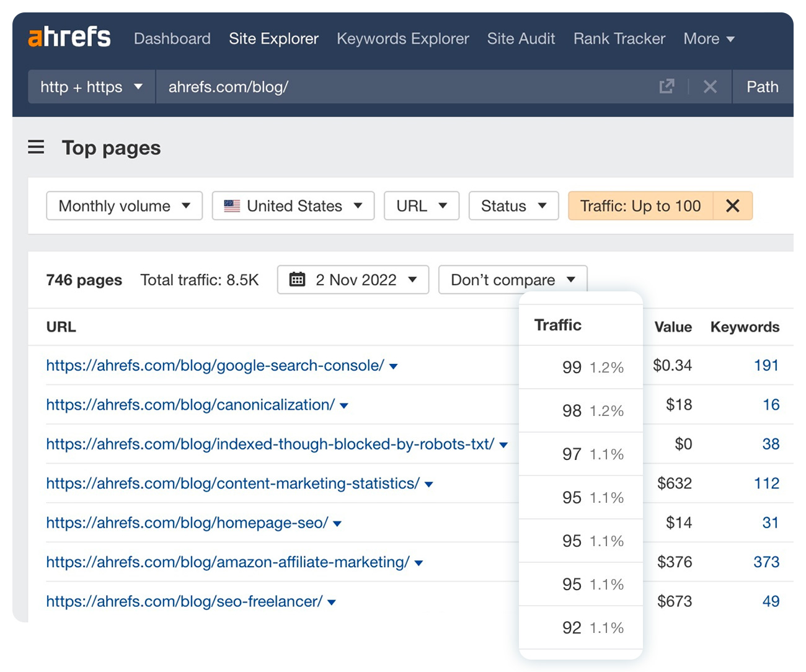This screenshot has height=672, width=806.
Task: Open the More navigation menu
Action: point(708,38)
